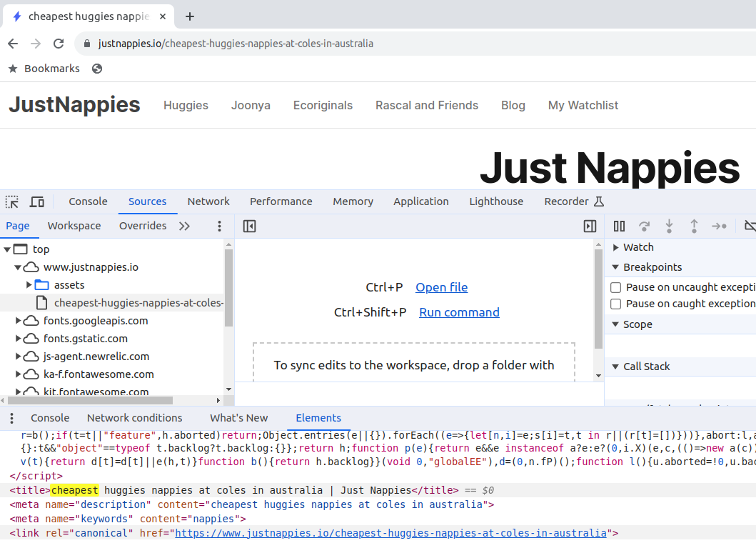Reload the current page
The height and width of the screenshot is (543, 756).
click(x=59, y=44)
